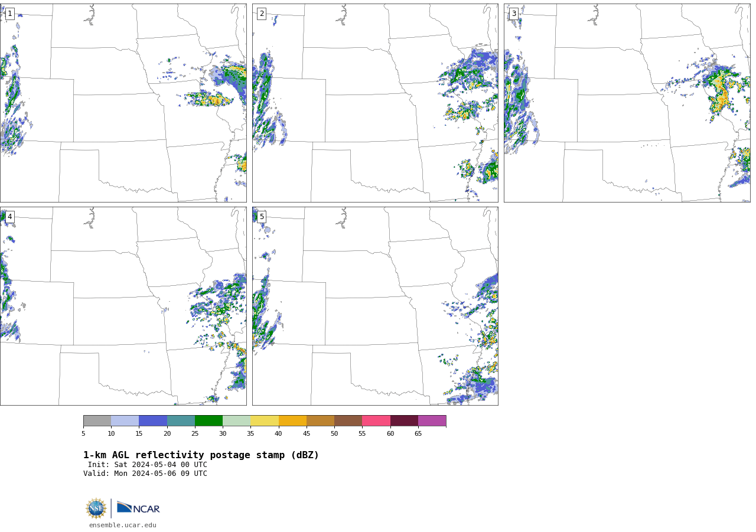Click the dark green 25-30 dBZ swatch
The image size is (756, 532).
[208, 421]
